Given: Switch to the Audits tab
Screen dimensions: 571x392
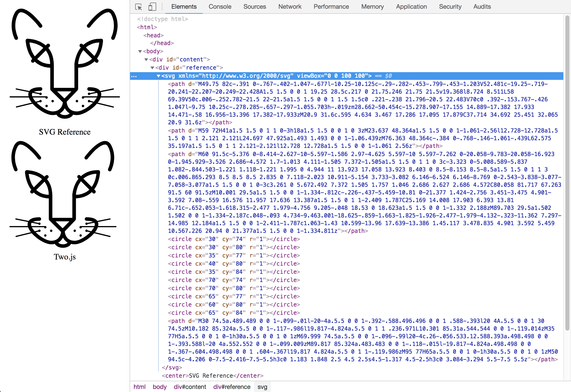Looking at the screenshot, I should tap(482, 7).
